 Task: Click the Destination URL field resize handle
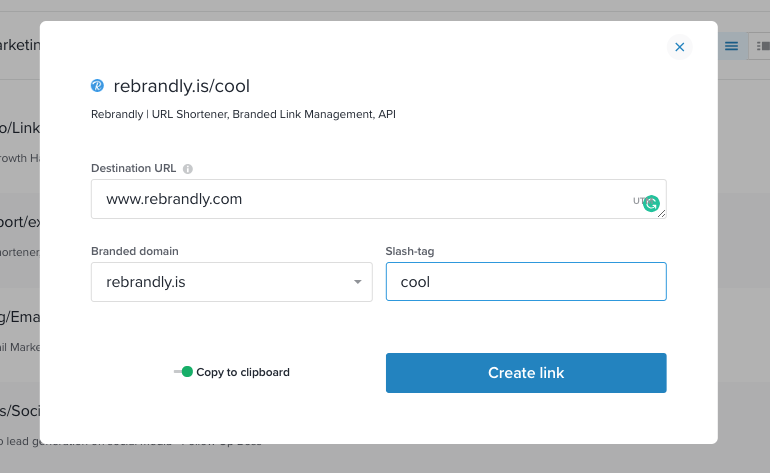(x=661, y=213)
